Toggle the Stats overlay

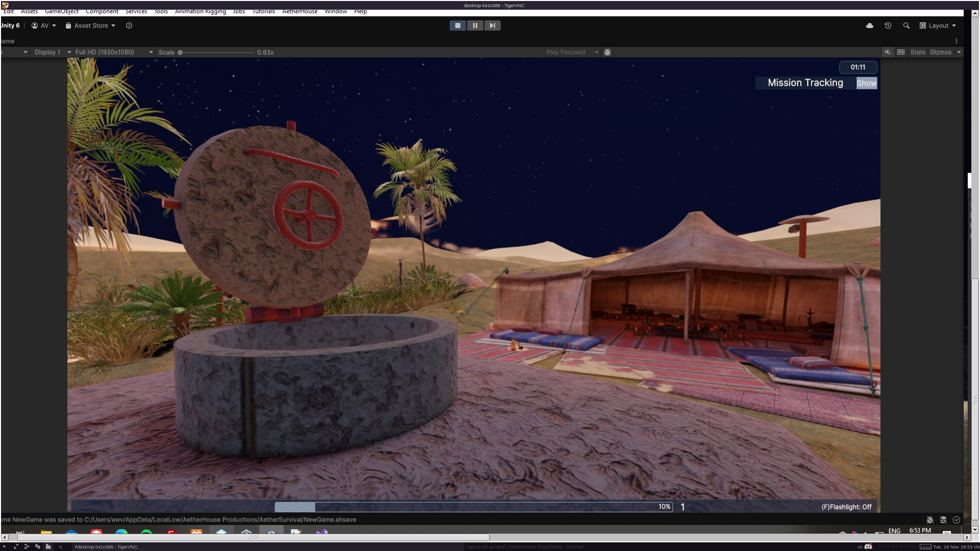[917, 52]
